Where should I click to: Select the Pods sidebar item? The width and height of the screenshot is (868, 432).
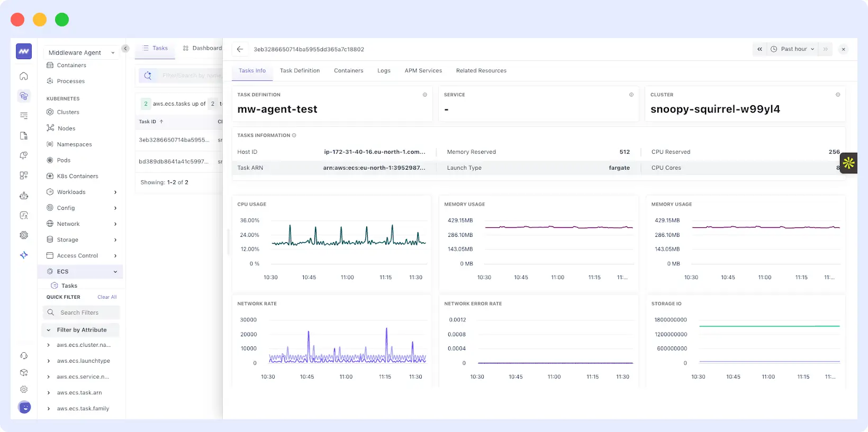point(64,160)
